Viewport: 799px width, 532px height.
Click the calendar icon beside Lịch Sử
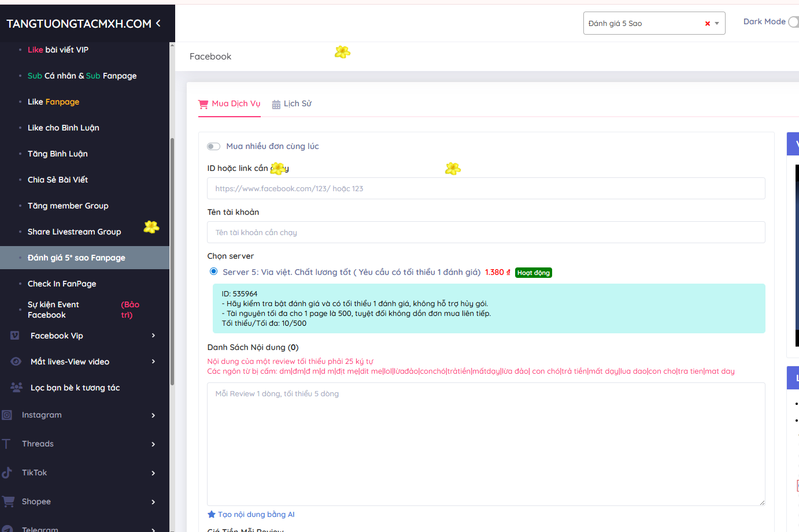[276, 105]
